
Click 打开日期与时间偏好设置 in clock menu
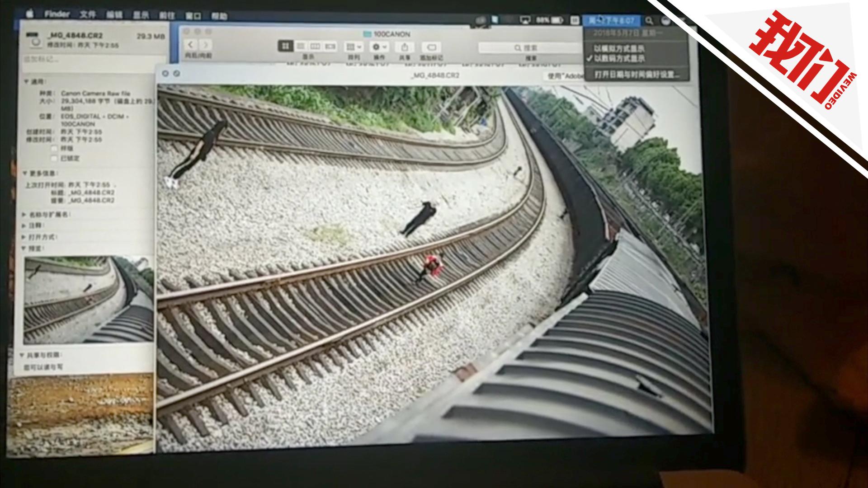click(637, 75)
